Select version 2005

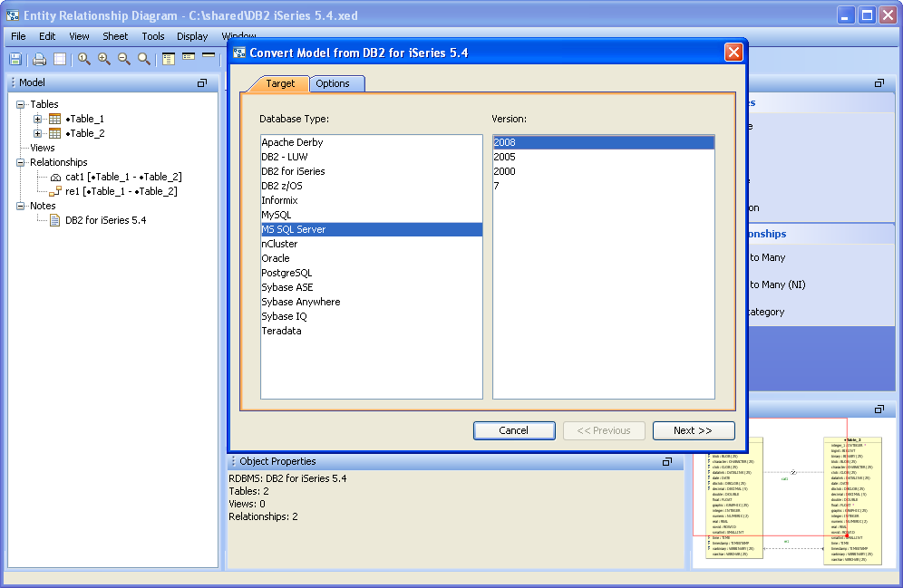pyautogui.click(x=604, y=157)
